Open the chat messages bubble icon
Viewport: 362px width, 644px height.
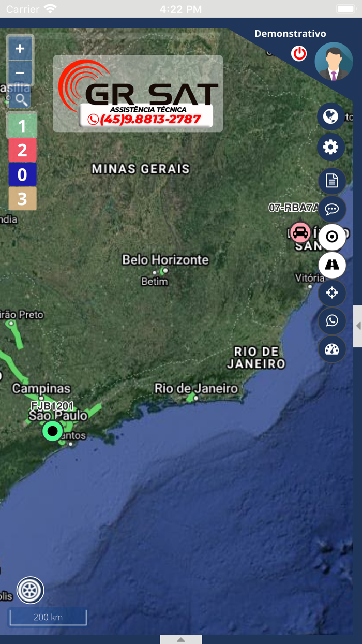point(332,209)
